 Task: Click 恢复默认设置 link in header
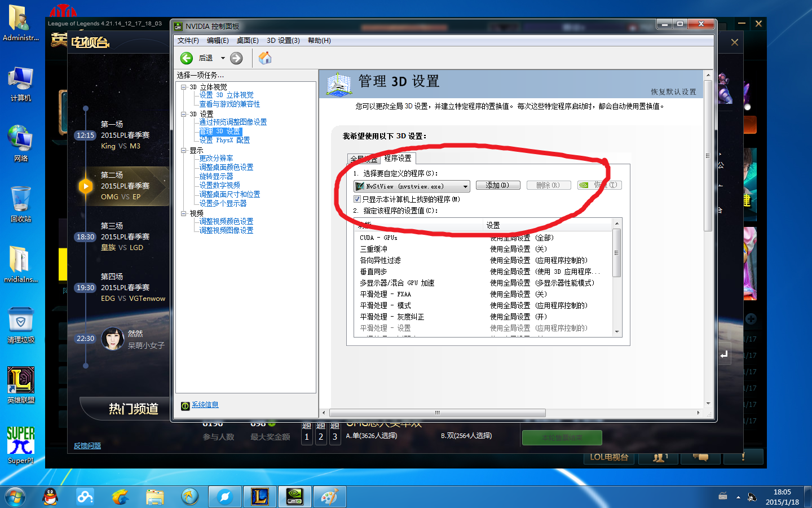pyautogui.click(x=673, y=92)
